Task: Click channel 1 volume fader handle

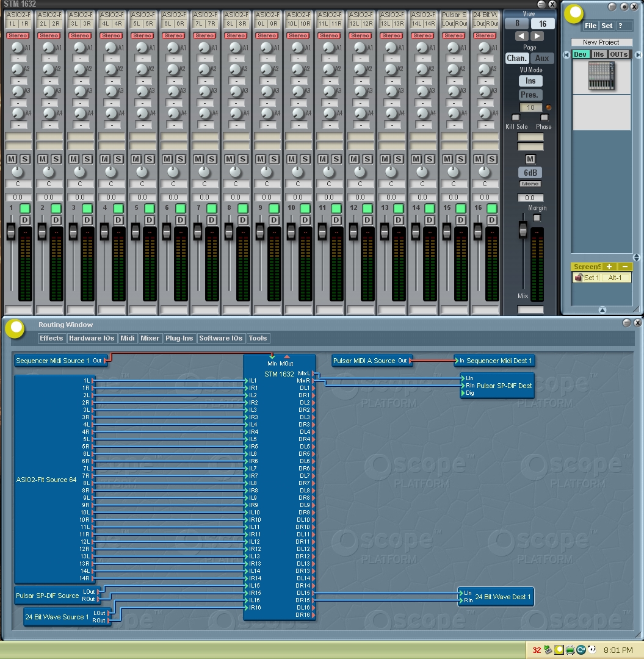Action: (x=11, y=232)
